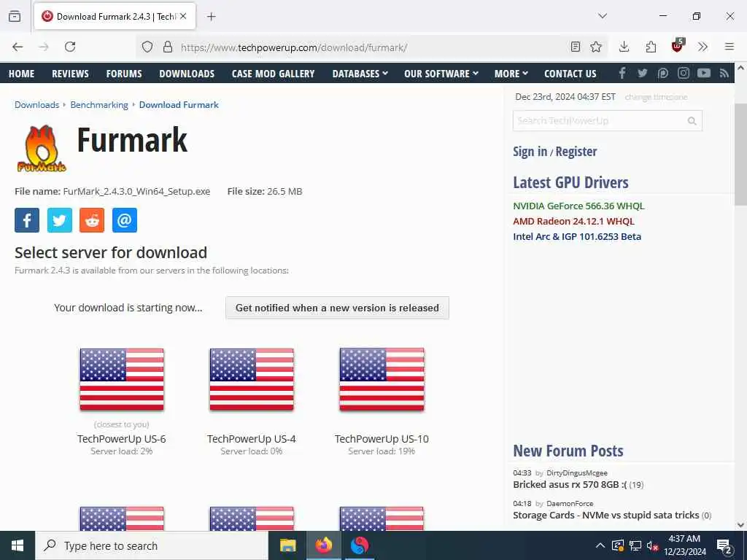Image resolution: width=747 pixels, height=560 pixels.
Task: Bookmark this page with the star icon
Action: click(x=595, y=47)
